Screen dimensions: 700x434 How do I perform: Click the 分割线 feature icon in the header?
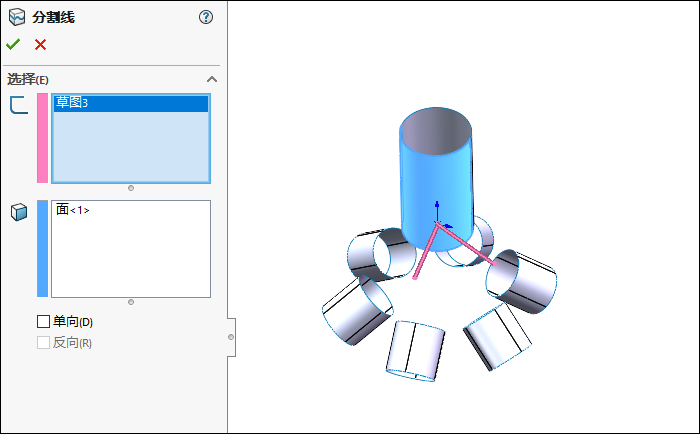pyautogui.click(x=17, y=17)
